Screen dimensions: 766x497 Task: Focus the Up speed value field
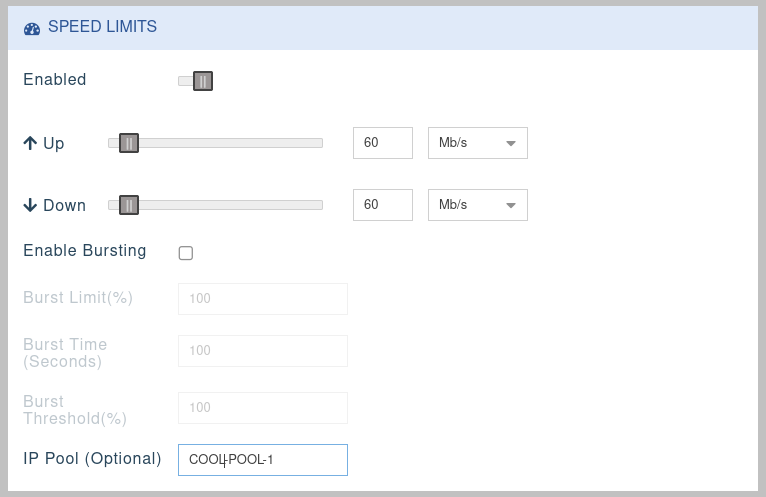pyautogui.click(x=383, y=143)
